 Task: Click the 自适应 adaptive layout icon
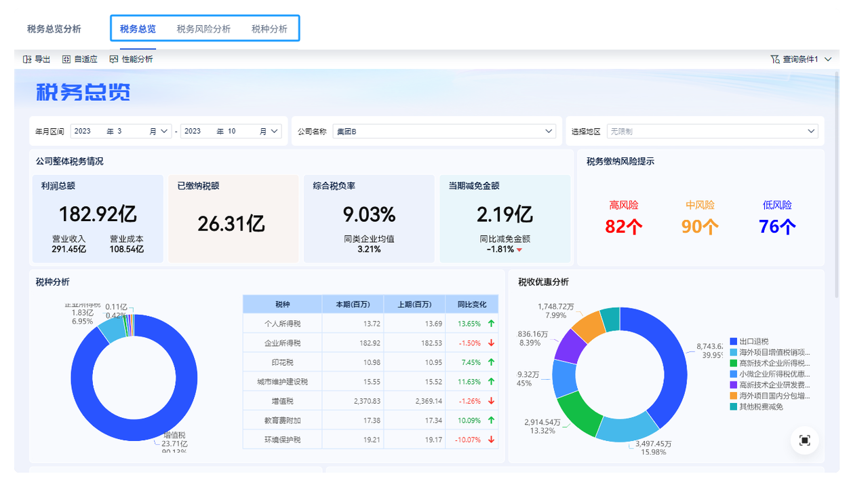(x=66, y=59)
